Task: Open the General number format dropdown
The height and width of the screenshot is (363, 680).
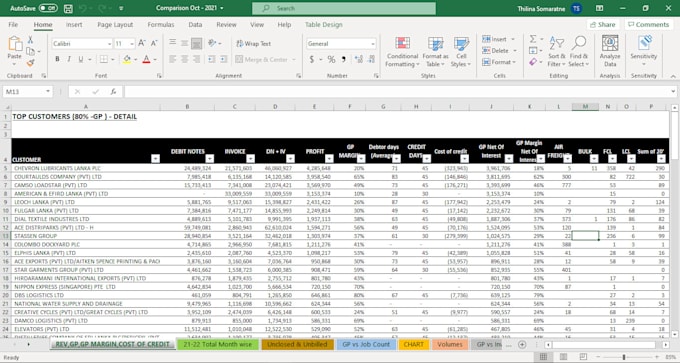Action: coord(373,44)
